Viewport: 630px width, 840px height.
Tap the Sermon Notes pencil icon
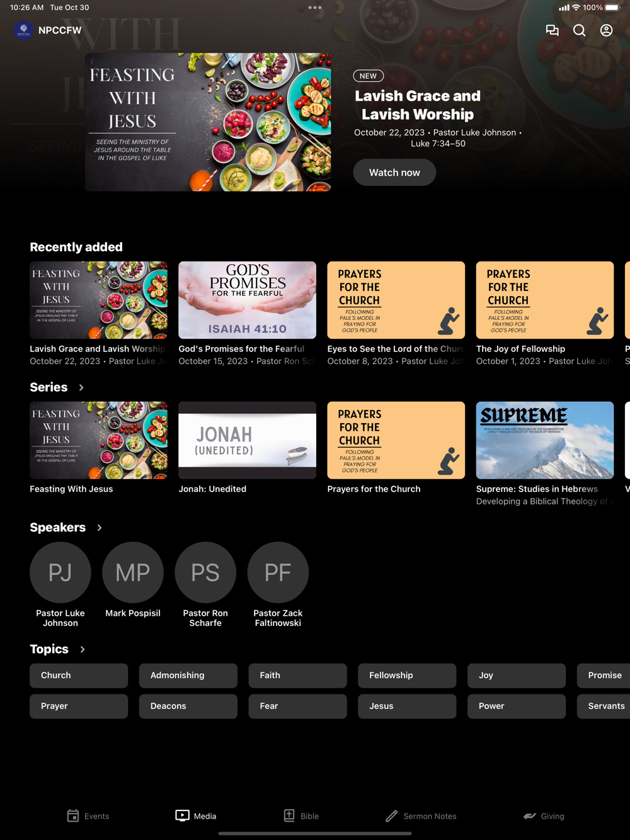click(392, 815)
